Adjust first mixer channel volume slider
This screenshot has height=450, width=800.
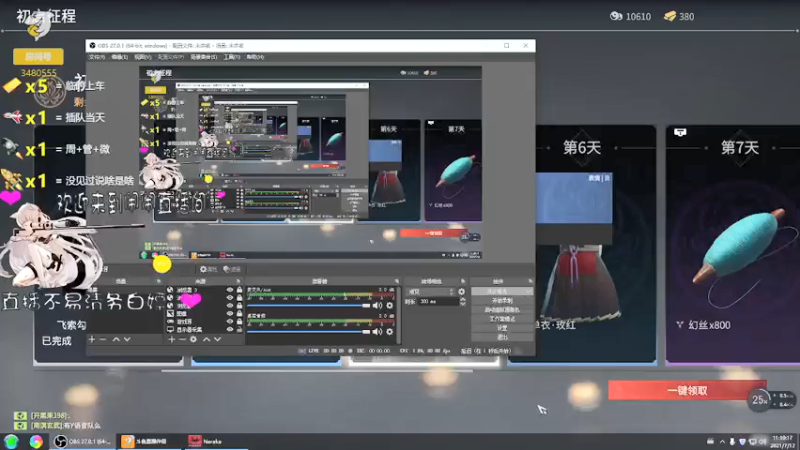tap(309, 306)
